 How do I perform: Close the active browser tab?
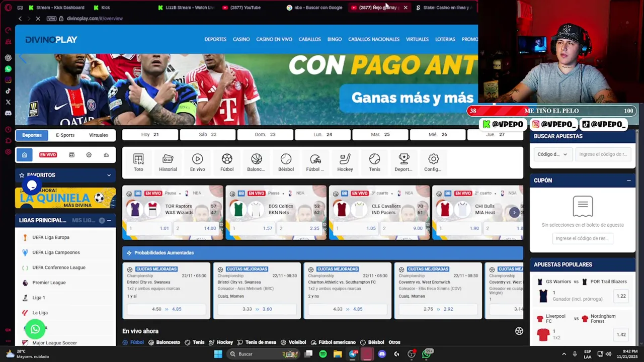point(406,8)
